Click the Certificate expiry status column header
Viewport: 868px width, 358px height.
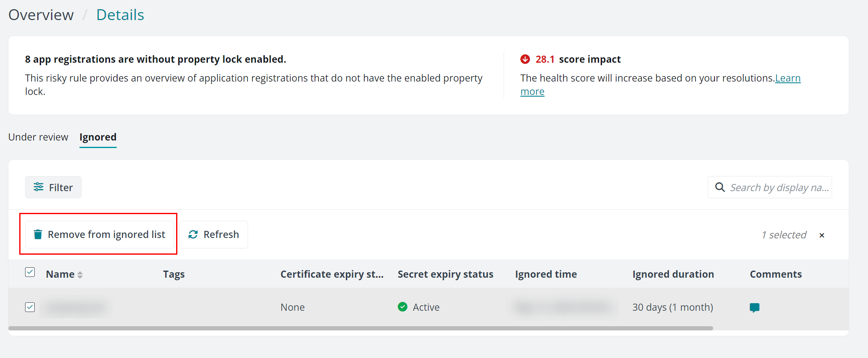click(332, 274)
